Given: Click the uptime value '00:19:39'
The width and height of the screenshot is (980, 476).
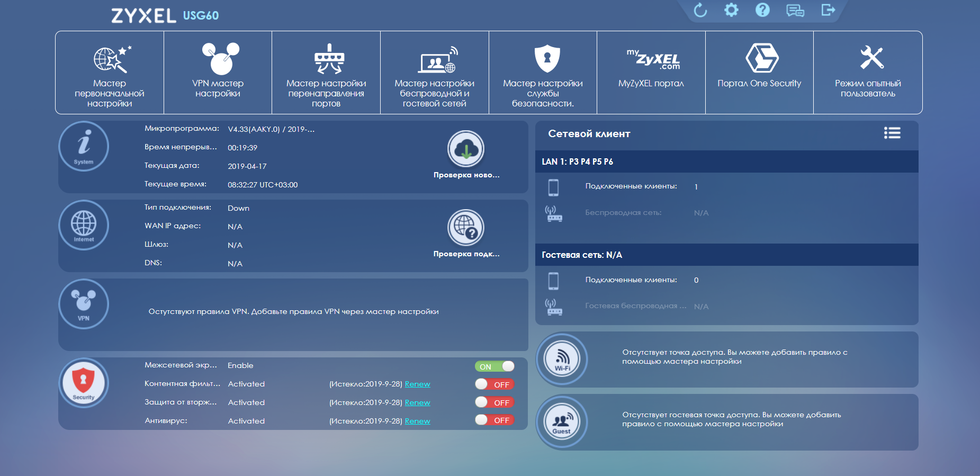Looking at the screenshot, I should [242, 148].
